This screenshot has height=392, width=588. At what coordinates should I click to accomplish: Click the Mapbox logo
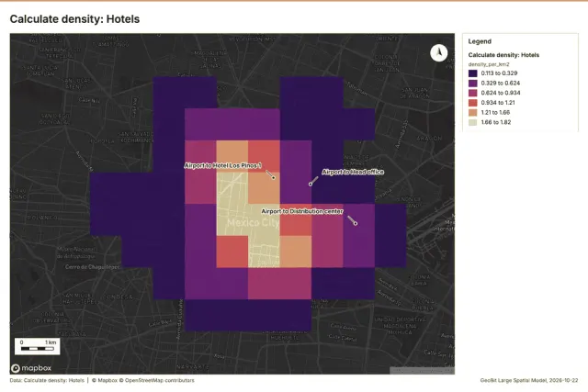click(31, 368)
